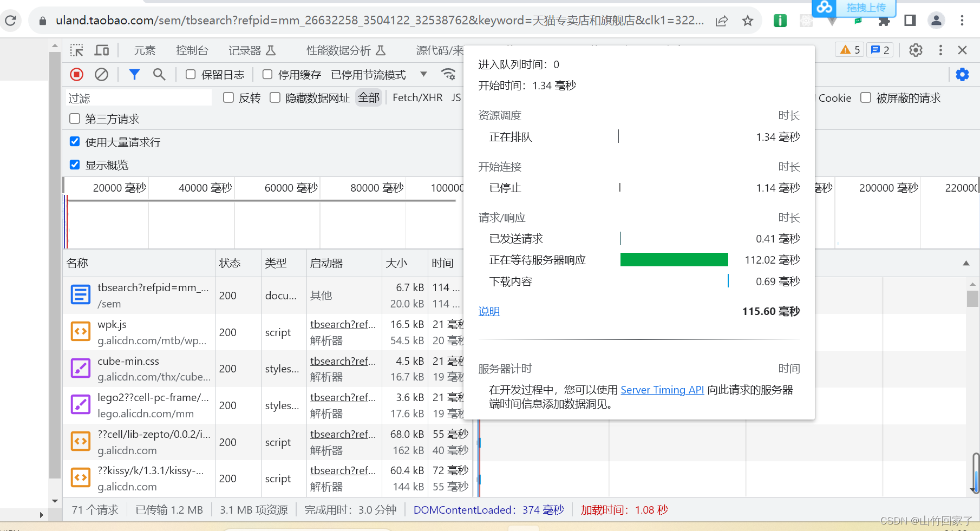Click the share page icon in address bar
The height and width of the screenshot is (531, 980).
[x=722, y=21]
